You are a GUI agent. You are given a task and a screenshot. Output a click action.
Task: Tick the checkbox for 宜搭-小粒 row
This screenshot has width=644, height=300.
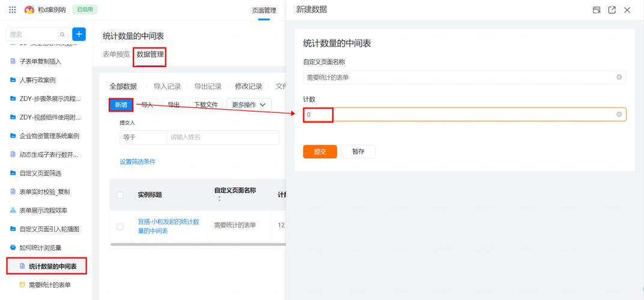point(120,227)
